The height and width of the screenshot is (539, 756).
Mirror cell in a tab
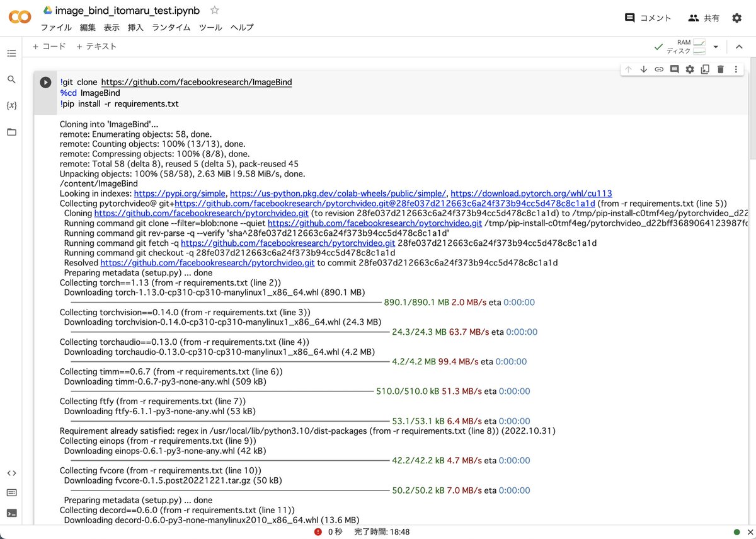(x=705, y=69)
